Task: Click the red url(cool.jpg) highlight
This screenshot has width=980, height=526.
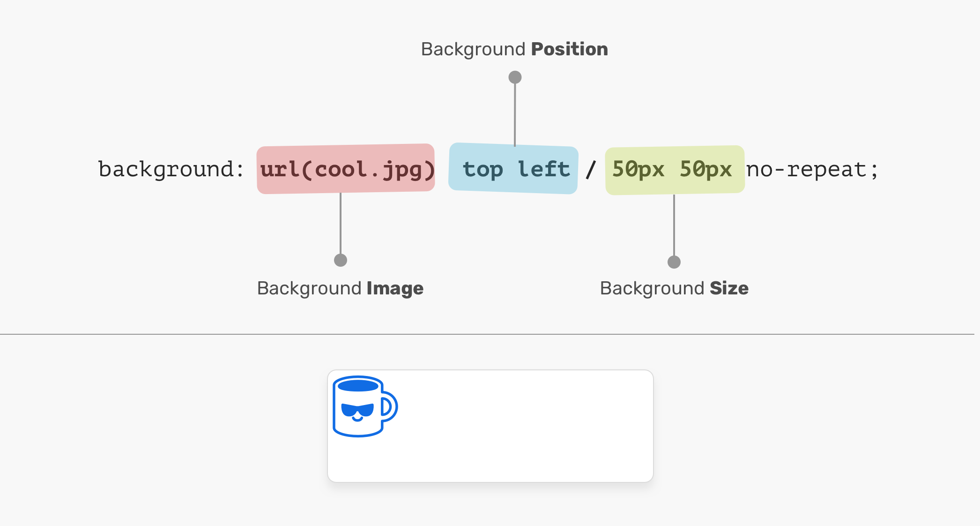Action: [346, 169]
